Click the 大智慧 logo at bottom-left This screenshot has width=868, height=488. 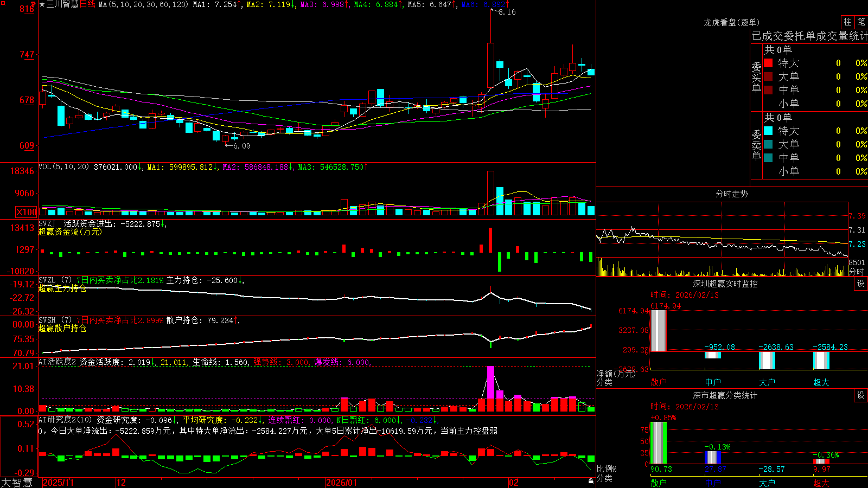pos(17,483)
